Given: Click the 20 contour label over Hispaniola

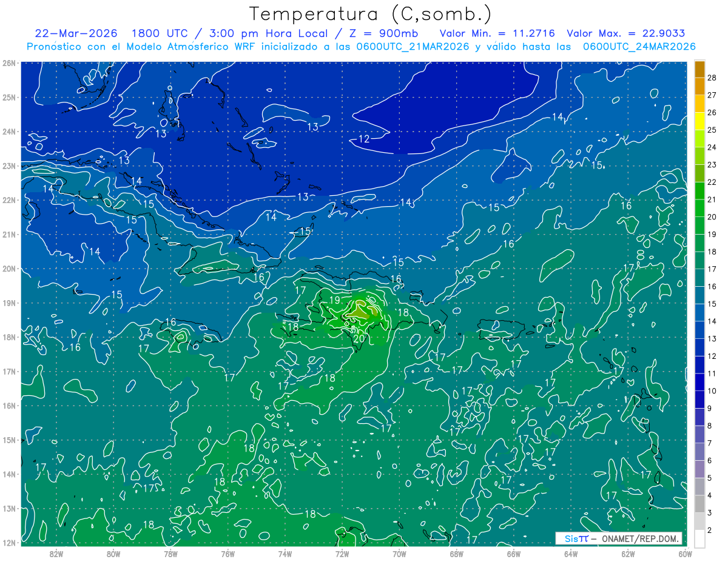Looking at the screenshot, I should (359, 338).
